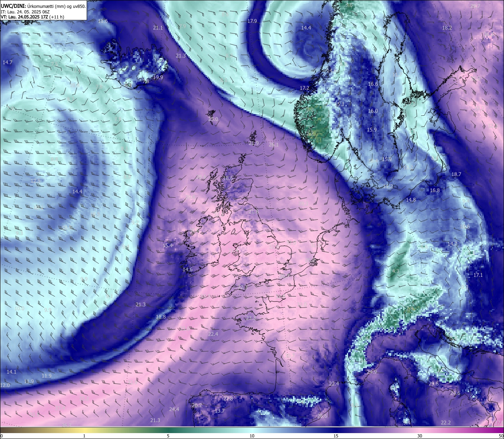The width and height of the screenshot is (504, 439).
Task: Select the 17.9 value label
Action: tap(252, 21)
